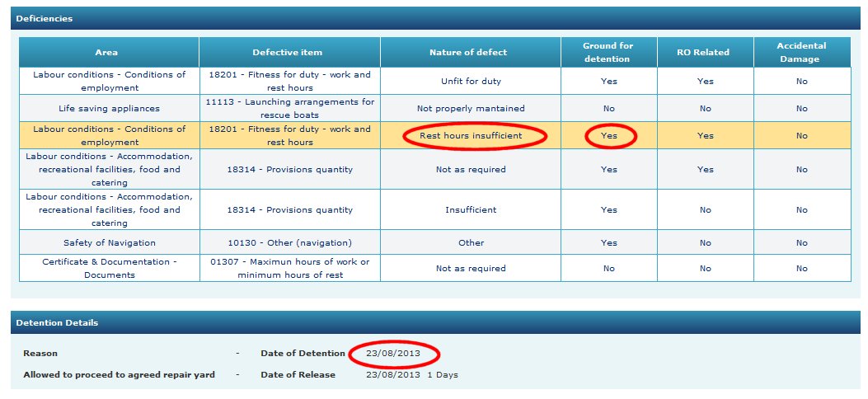Viewport: 868px width, 399px height.
Task: Click RO Related 'Yes' in Rest hours insufficient row
Action: tap(706, 135)
